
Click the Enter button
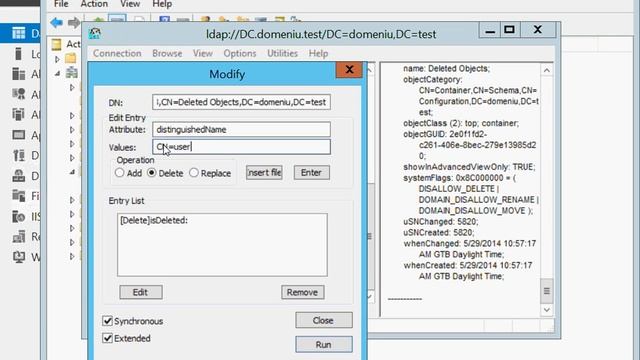pyautogui.click(x=311, y=173)
